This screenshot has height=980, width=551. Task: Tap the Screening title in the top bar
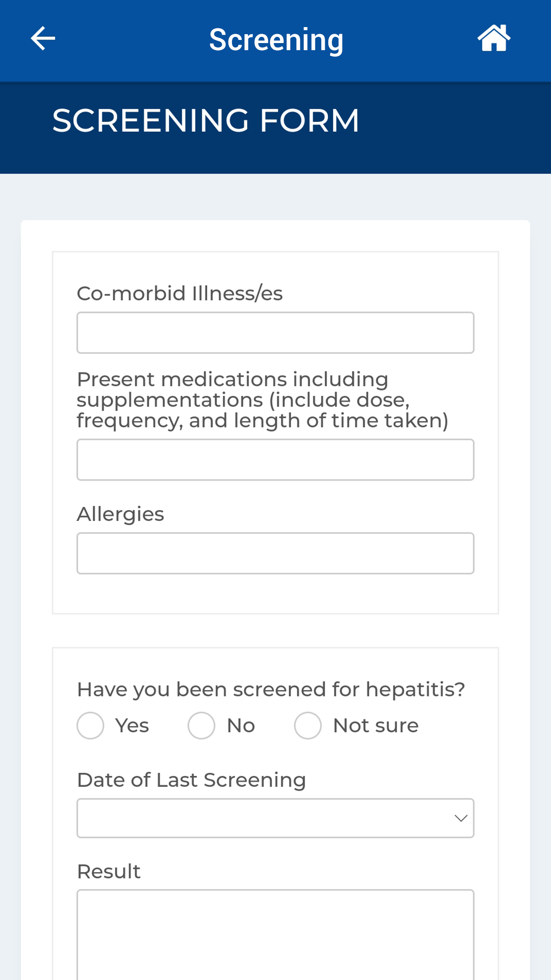coord(276,40)
